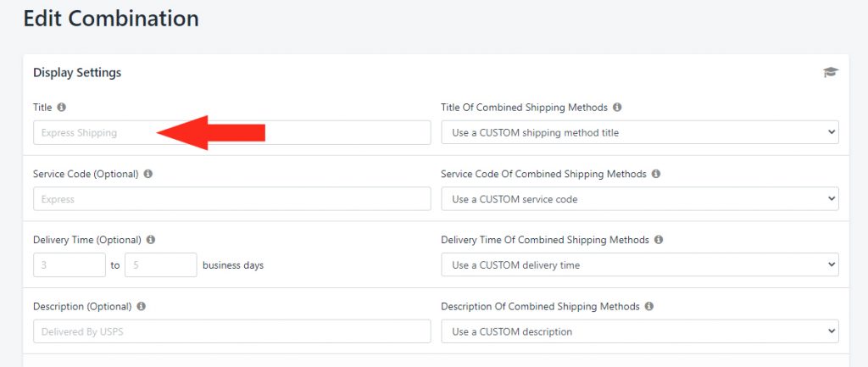
Task: Click info icon beside Delivery Time (Optional)
Action: [x=151, y=240]
